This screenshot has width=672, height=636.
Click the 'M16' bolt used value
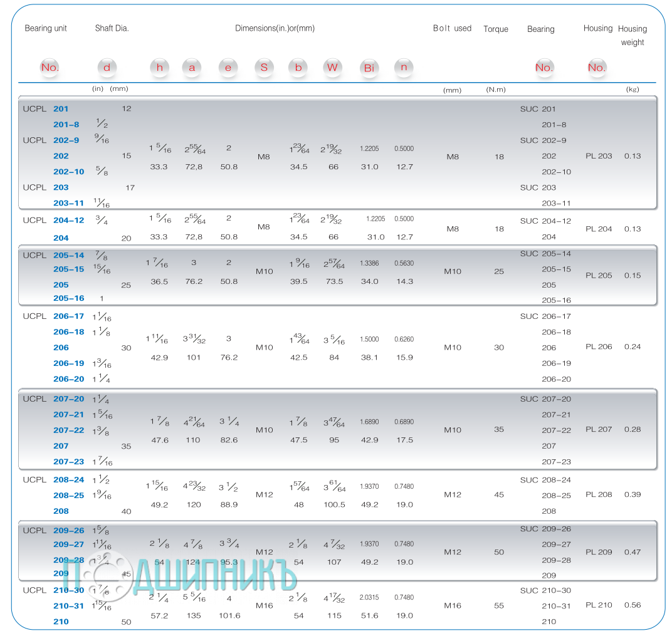[x=453, y=605]
